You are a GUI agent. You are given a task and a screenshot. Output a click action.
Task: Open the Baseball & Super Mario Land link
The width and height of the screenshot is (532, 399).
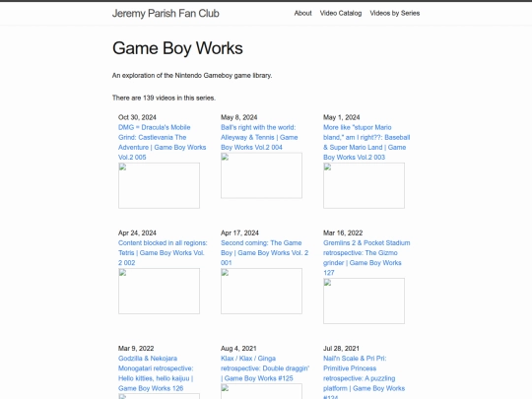tap(366, 142)
